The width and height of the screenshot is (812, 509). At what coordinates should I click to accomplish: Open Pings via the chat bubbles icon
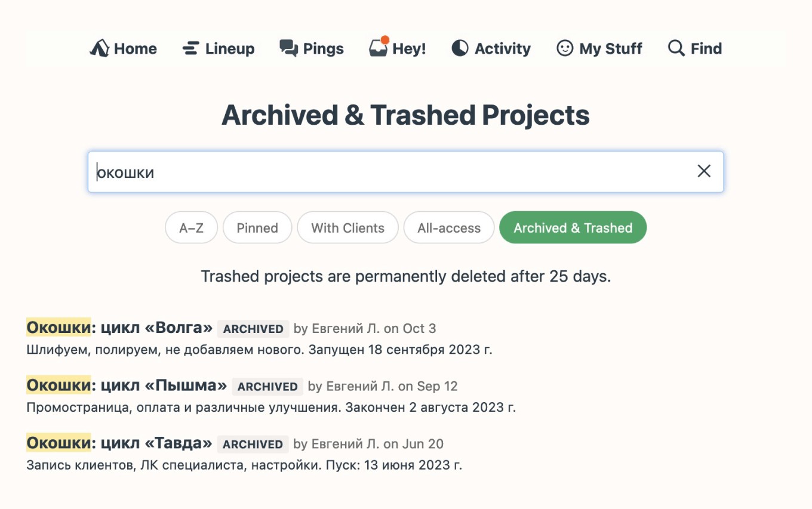tap(288, 48)
